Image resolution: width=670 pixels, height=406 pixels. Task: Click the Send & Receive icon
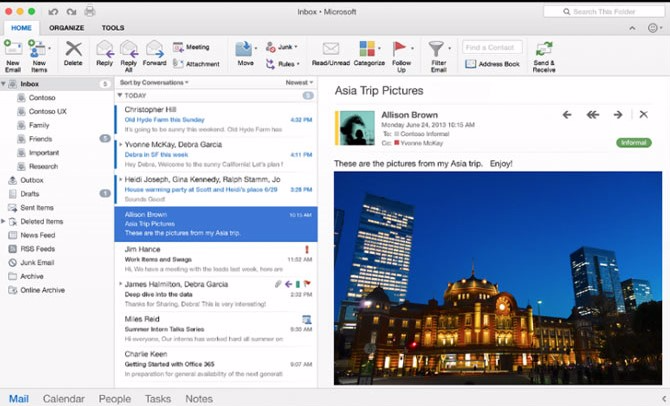(x=544, y=50)
